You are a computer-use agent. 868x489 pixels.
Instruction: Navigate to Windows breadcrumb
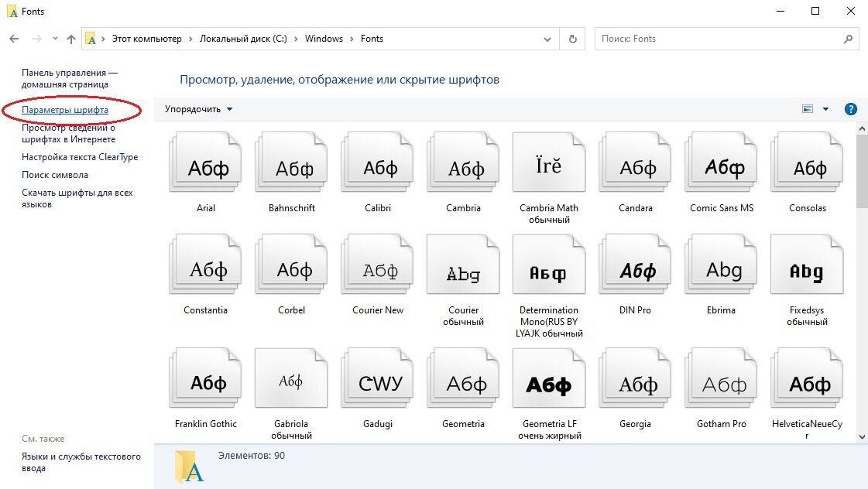coord(324,39)
